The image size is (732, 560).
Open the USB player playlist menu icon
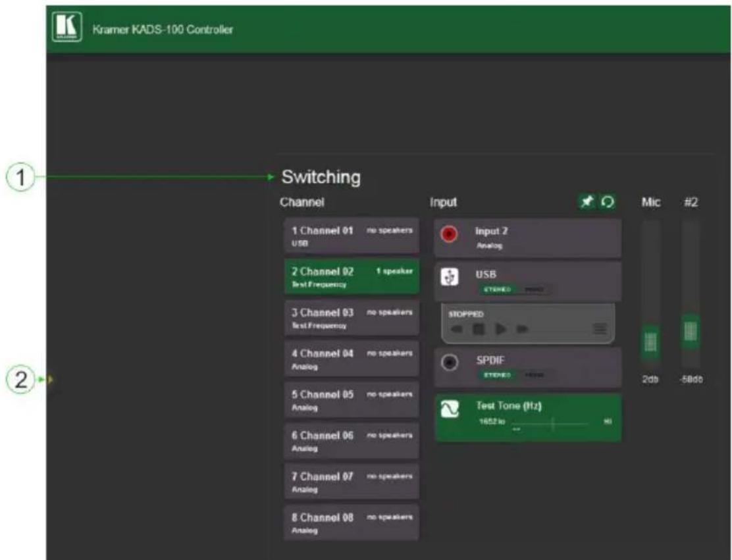[600, 329]
